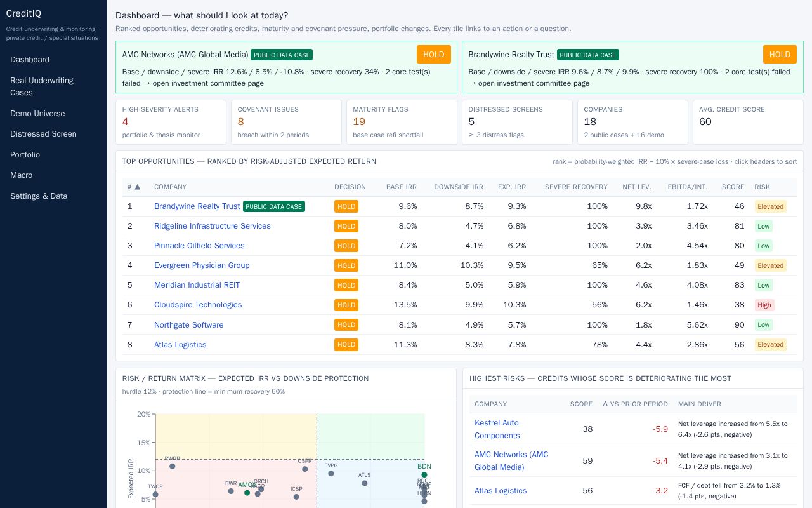Image resolution: width=812 pixels, height=508 pixels.
Task: Select the CSPR dot in the risk matrix
Action: click(305, 469)
